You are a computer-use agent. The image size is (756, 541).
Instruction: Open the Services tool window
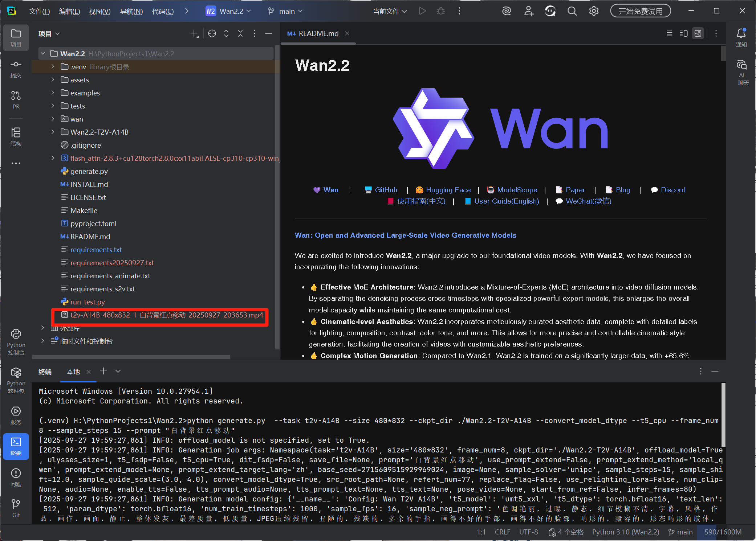coord(16,415)
